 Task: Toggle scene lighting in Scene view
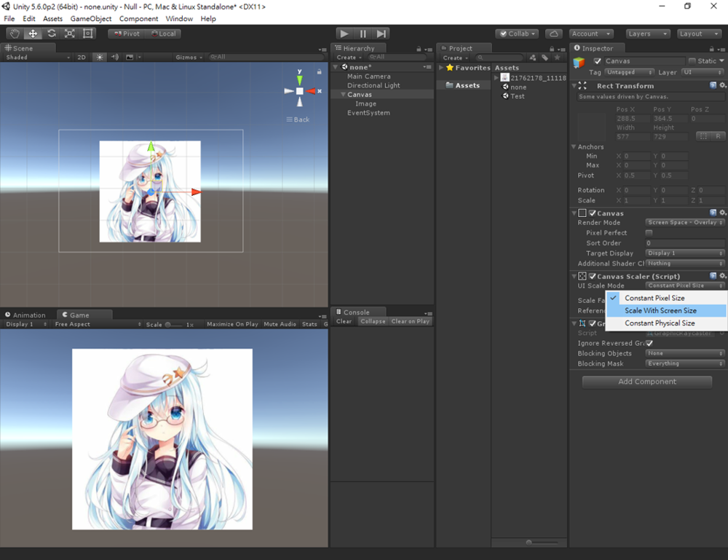(99, 57)
